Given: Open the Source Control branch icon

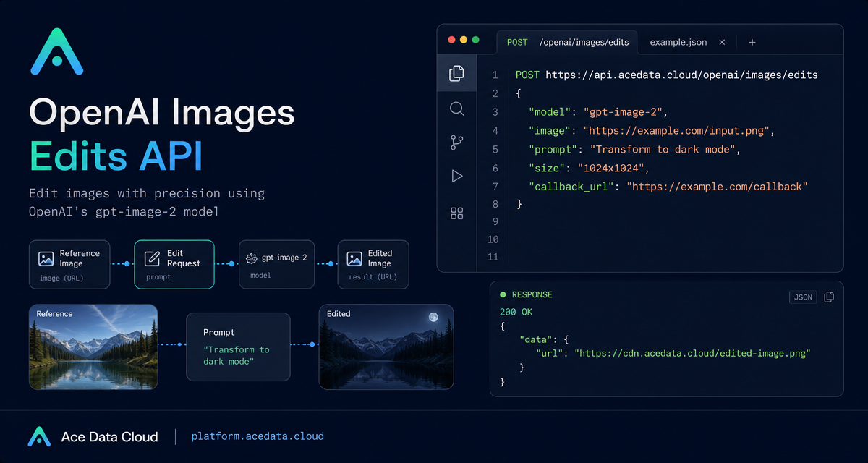Looking at the screenshot, I should pyautogui.click(x=456, y=143).
